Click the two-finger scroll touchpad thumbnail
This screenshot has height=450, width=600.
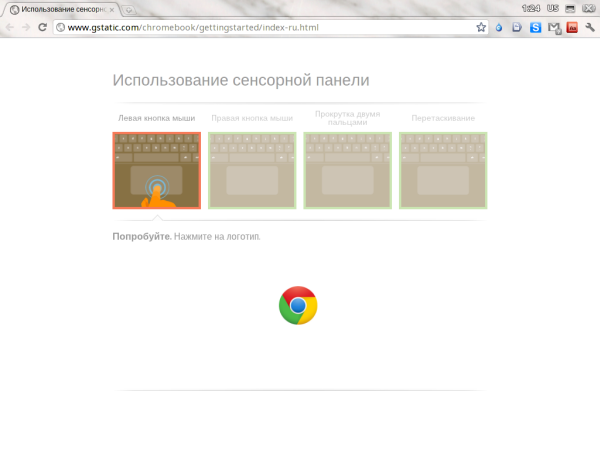(x=347, y=171)
